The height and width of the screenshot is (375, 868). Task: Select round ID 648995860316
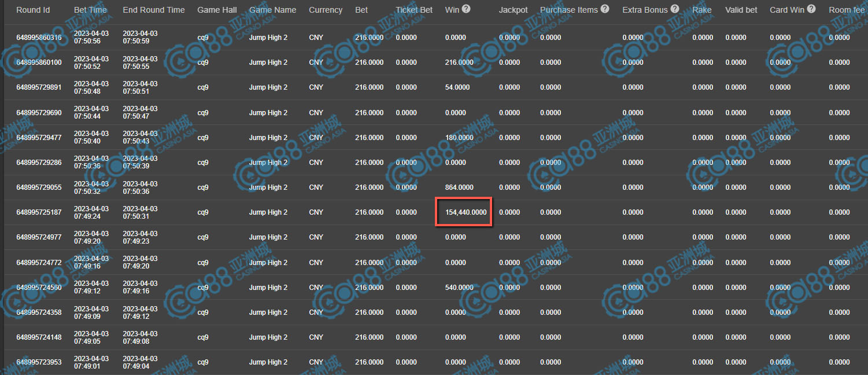[x=39, y=38]
